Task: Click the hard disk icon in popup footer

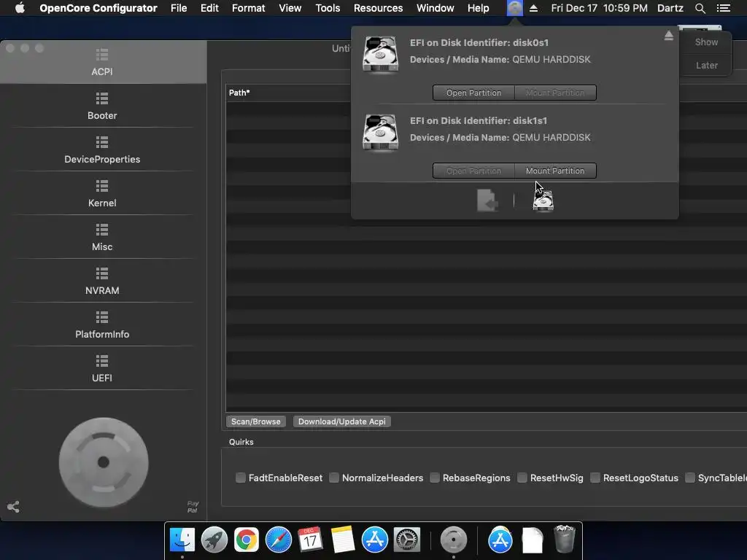Action: point(543,201)
